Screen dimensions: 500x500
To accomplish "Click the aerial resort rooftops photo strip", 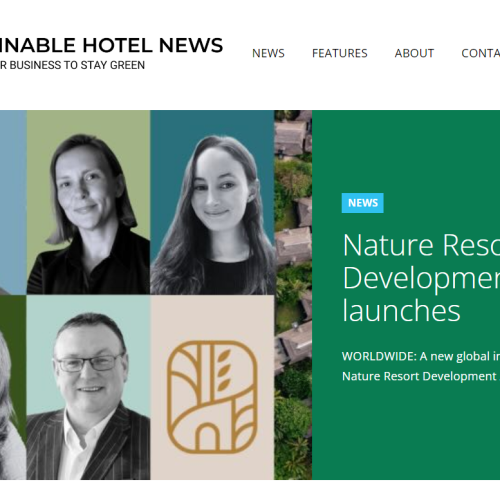I will click(x=293, y=295).
